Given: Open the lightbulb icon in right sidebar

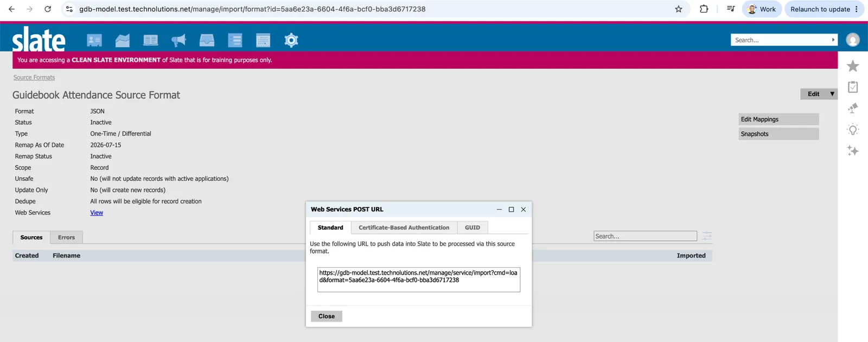Looking at the screenshot, I should pyautogui.click(x=853, y=130).
